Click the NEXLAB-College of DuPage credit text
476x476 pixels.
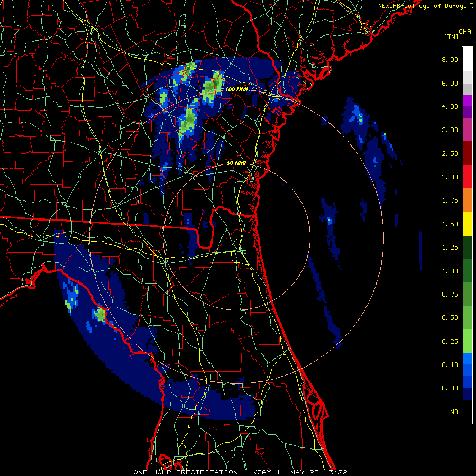point(422,6)
